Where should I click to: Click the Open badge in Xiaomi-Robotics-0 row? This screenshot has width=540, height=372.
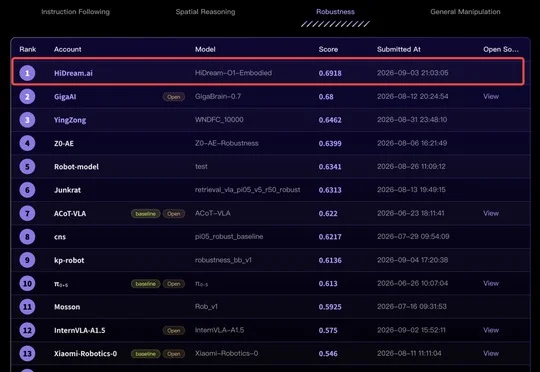[x=174, y=354]
